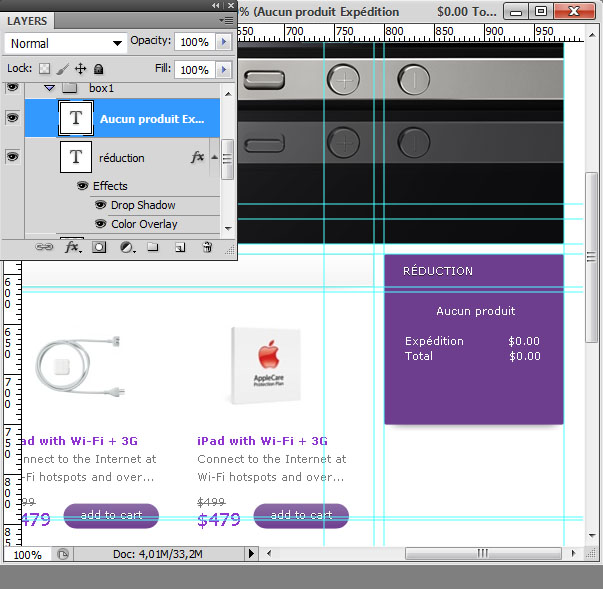Create new fill or adjustment layer
The width and height of the screenshot is (603, 589).
(x=127, y=247)
